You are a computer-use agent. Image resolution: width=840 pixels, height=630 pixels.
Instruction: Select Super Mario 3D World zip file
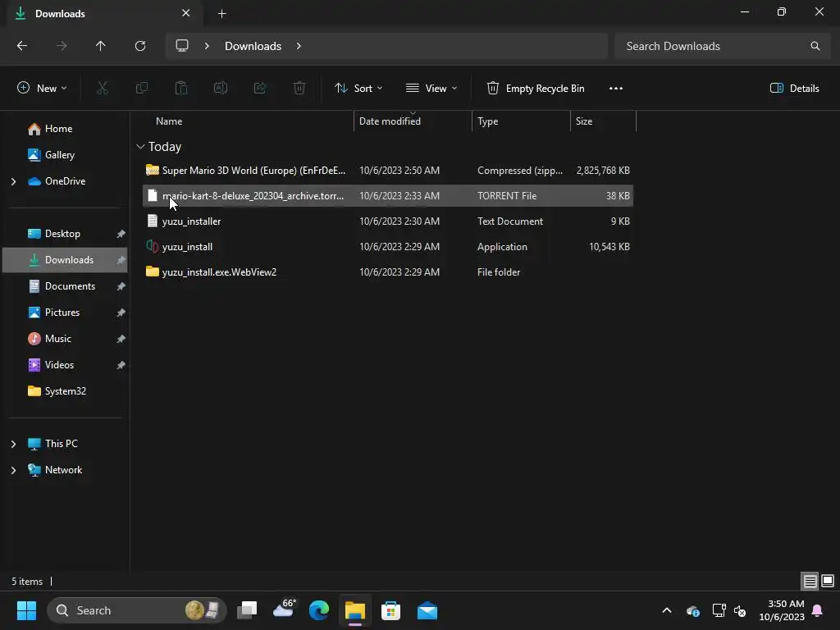(x=387, y=171)
